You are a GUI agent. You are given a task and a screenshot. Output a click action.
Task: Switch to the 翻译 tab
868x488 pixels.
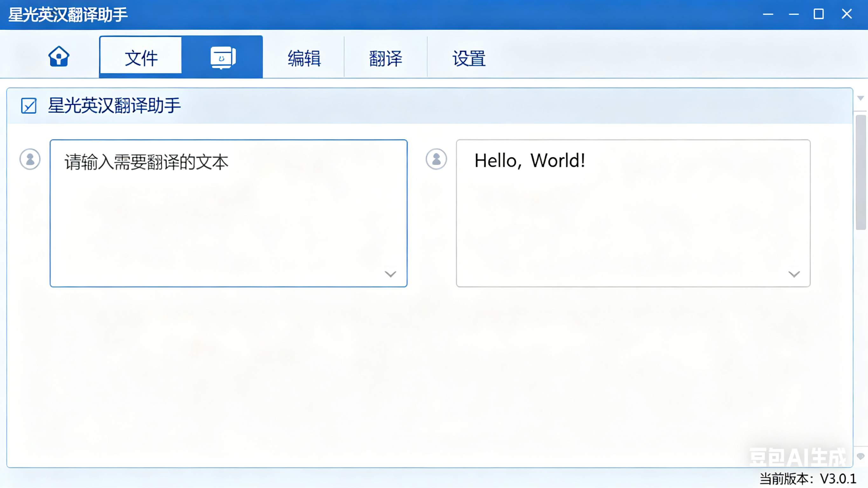pos(385,58)
